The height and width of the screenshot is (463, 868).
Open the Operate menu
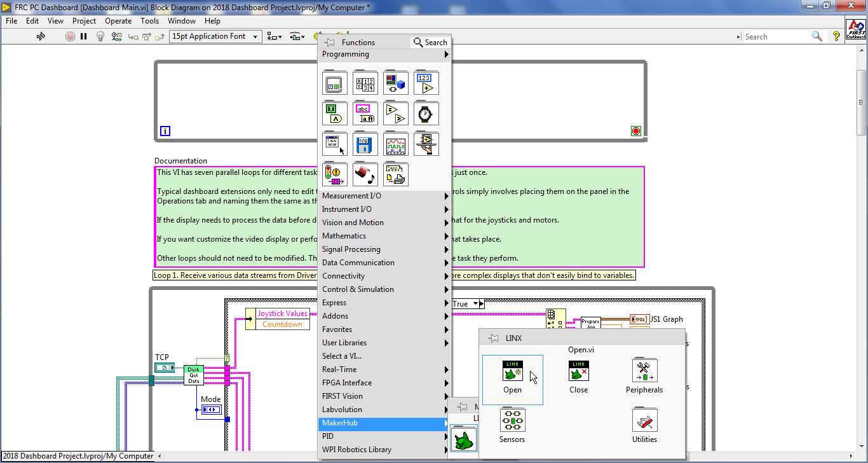pos(118,21)
